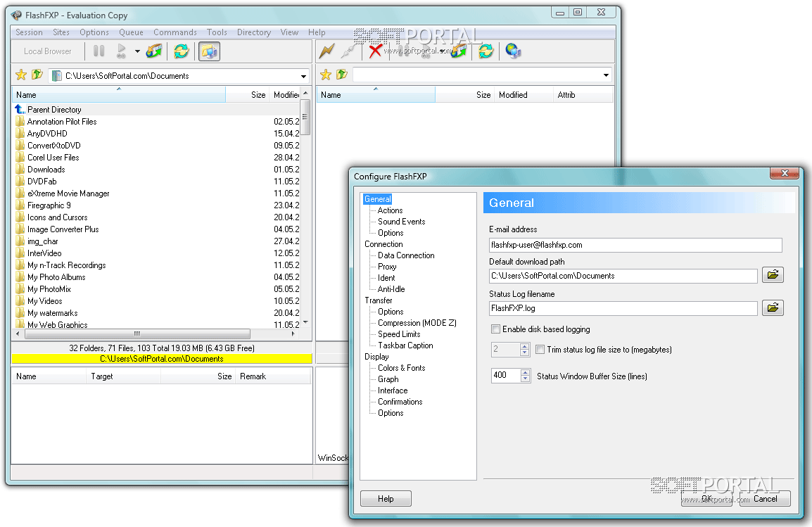The height and width of the screenshot is (527, 812).
Task: Open the remote path dropdown
Action: point(606,75)
